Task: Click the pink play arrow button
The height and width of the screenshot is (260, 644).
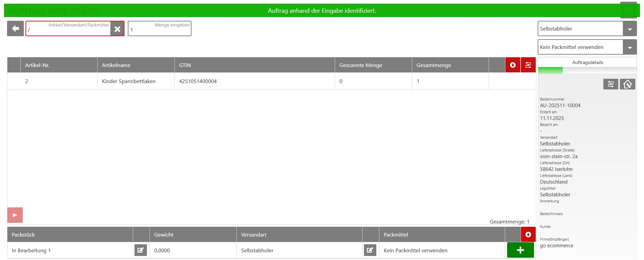Action: pyautogui.click(x=15, y=215)
